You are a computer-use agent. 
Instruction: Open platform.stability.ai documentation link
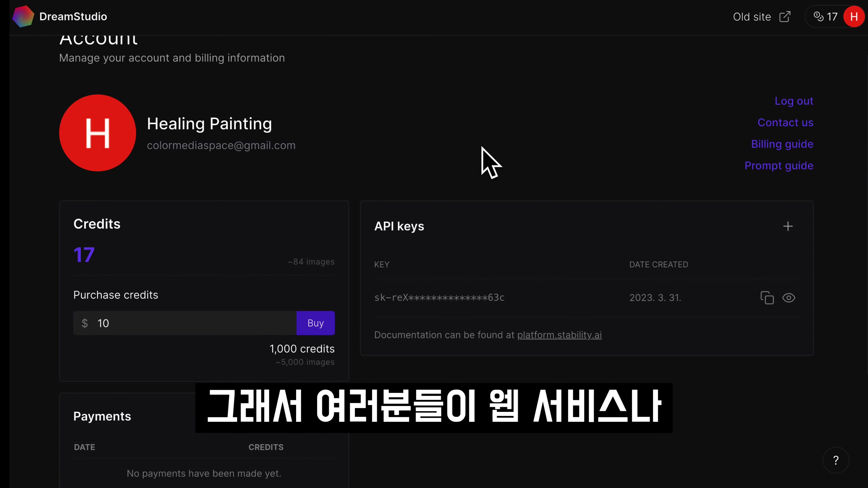tap(559, 335)
